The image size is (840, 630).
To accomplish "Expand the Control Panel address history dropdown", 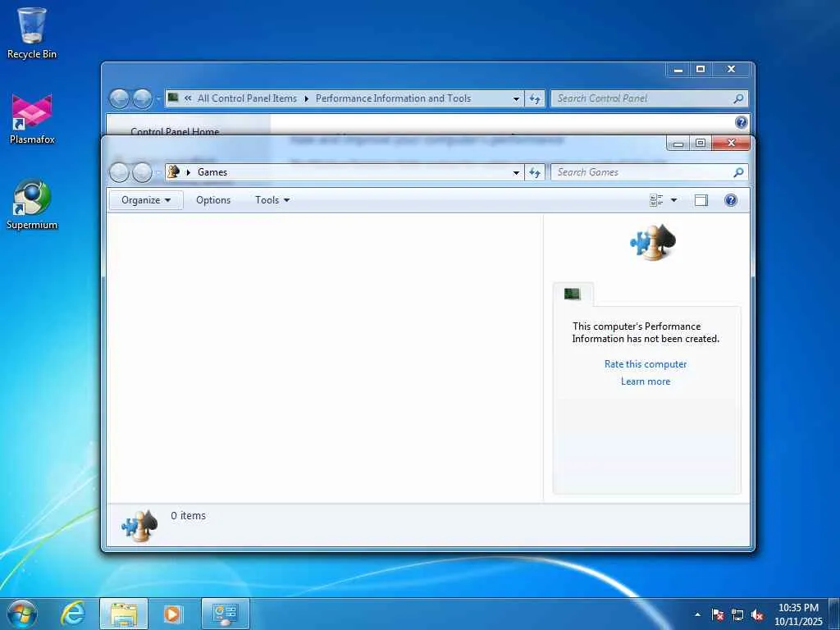I will pyautogui.click(x=516, y=98).
